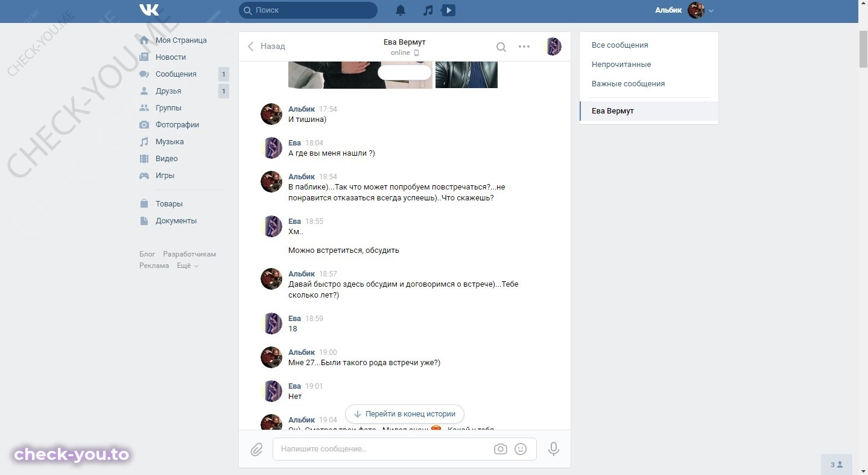The height and width of the screenshot is (475, 868).
Task: Open notifications bell in top bar
Action: (x=401, y=10)
